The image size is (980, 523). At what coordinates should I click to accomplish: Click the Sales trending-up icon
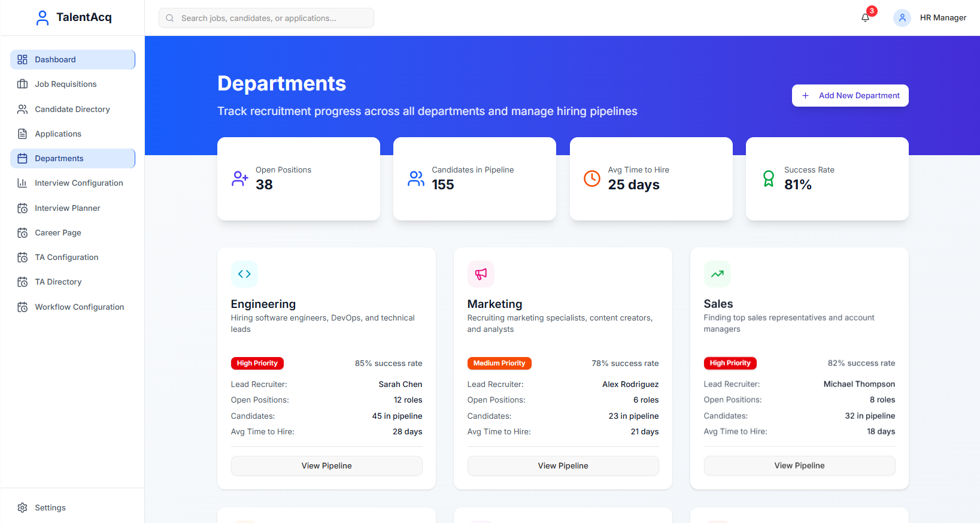tap(717, 274)
